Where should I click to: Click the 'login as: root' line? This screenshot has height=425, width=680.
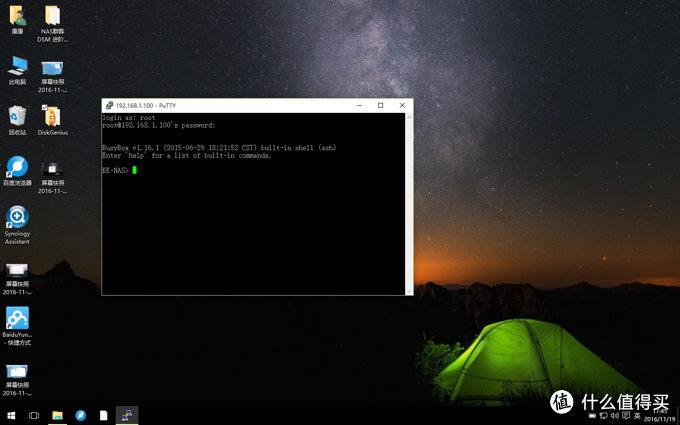click(129, 118)
